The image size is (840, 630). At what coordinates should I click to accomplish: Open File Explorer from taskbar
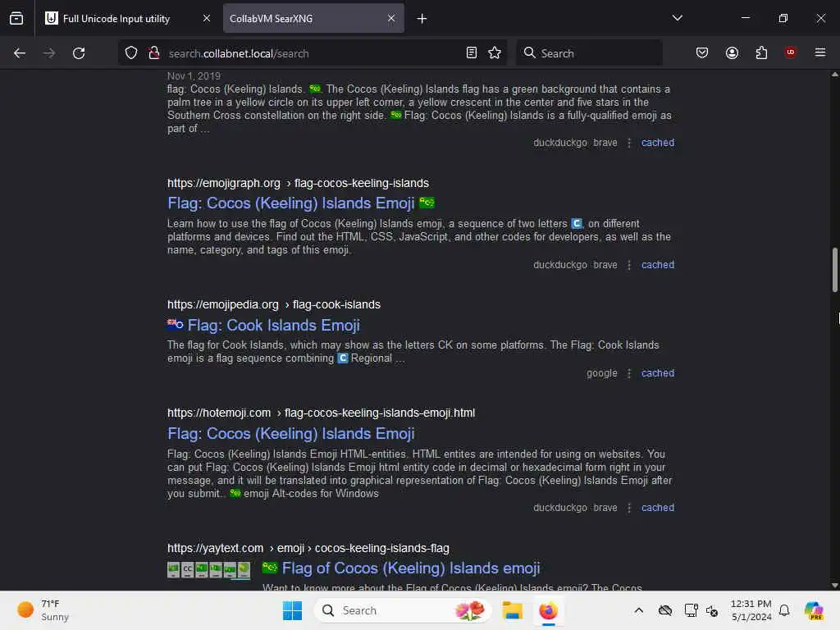(512, 610)
